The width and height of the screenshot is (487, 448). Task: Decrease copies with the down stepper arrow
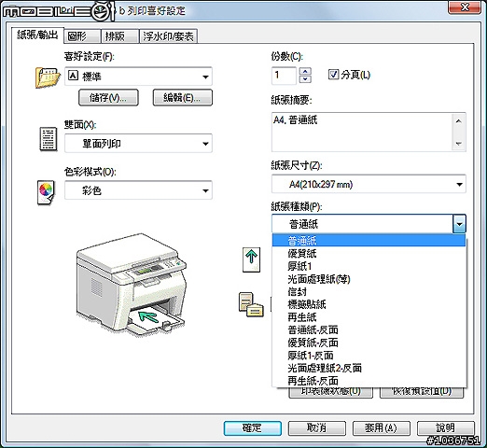pyautogui.click(x=305, y=79)
